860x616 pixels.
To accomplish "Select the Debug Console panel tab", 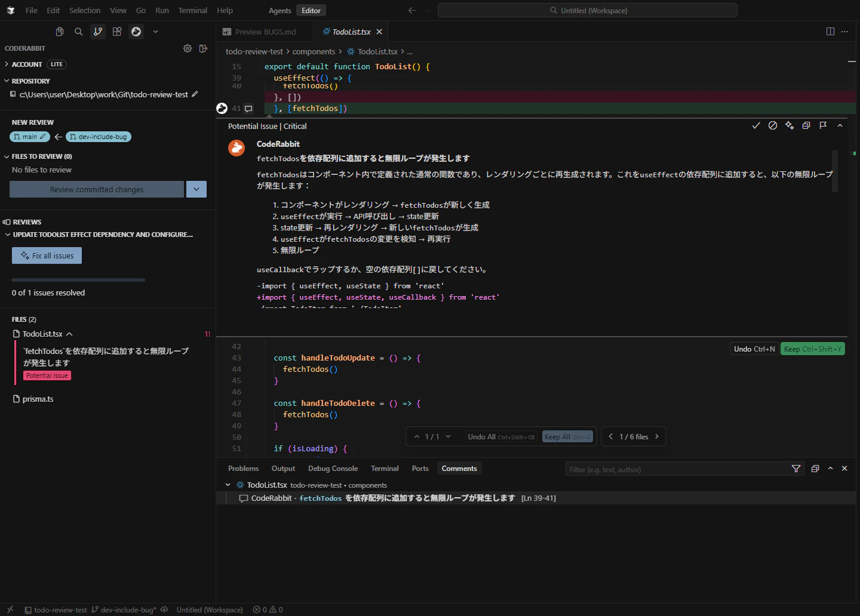I will tap(333, 469).
